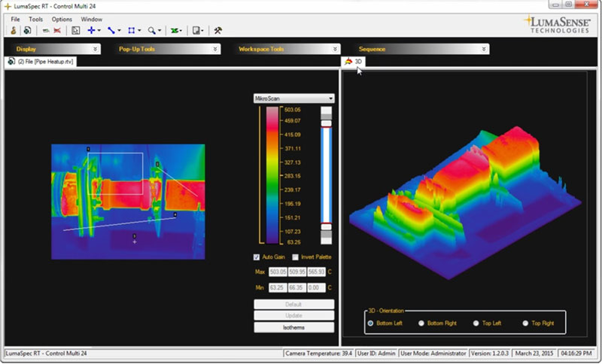Click '04:16:29 PM' time in status bar
This screenshot has width=602, height=364.
pos(576,353)
